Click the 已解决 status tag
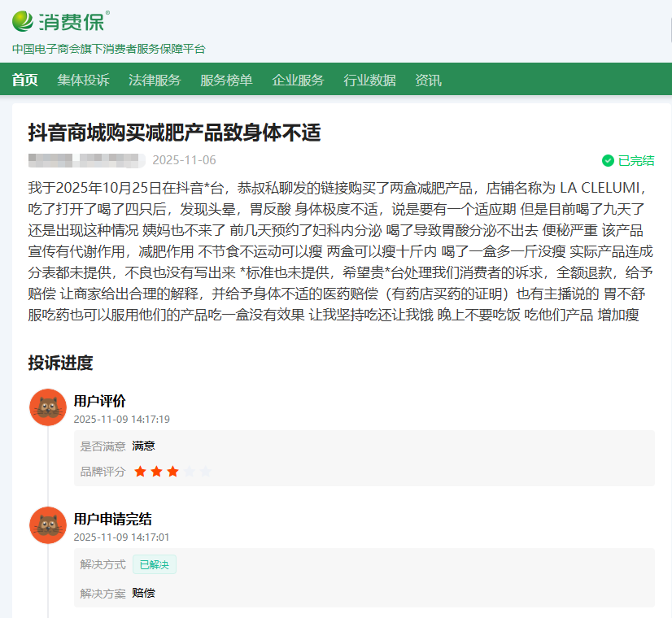Viewport: 672px width, 618px height. point(154,564)
